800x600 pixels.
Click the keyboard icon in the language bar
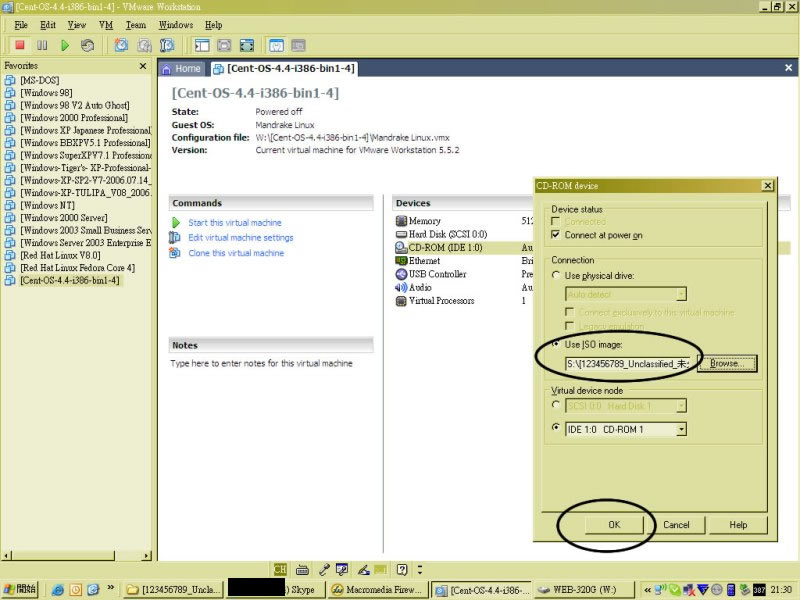[x=302, y=569]
